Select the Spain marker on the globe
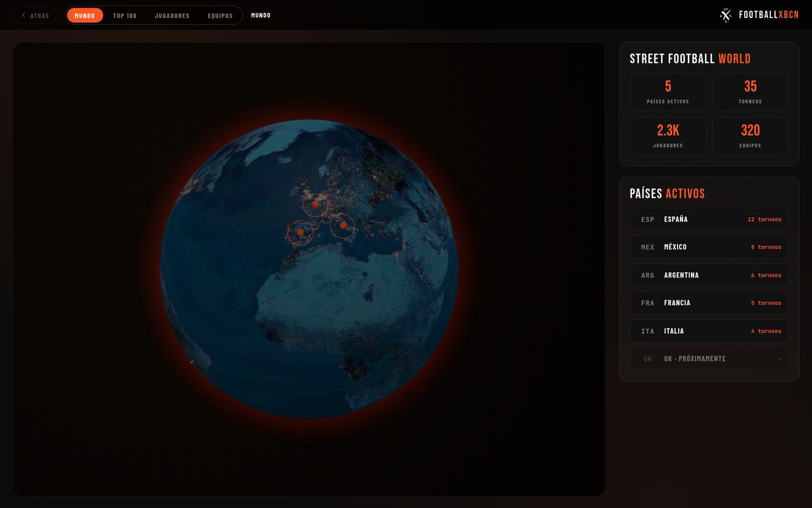This screenshot has width=812, height=508. click(x=300, y=232)
